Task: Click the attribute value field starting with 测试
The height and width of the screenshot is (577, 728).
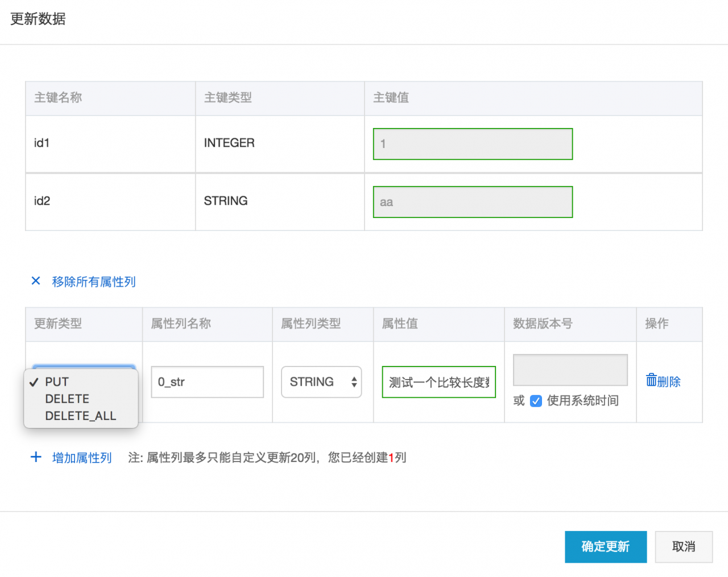Action: tap(439, 382)
